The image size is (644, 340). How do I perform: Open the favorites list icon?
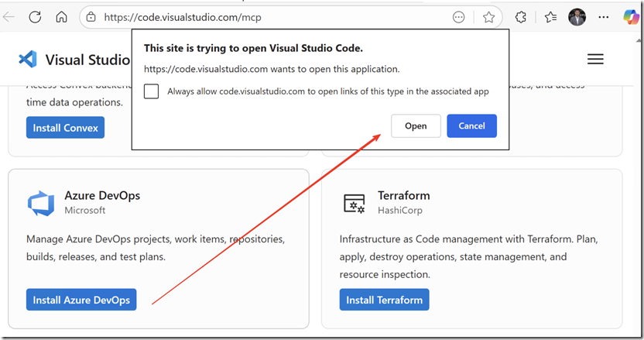pyautogui.click(x=550, y=17)
